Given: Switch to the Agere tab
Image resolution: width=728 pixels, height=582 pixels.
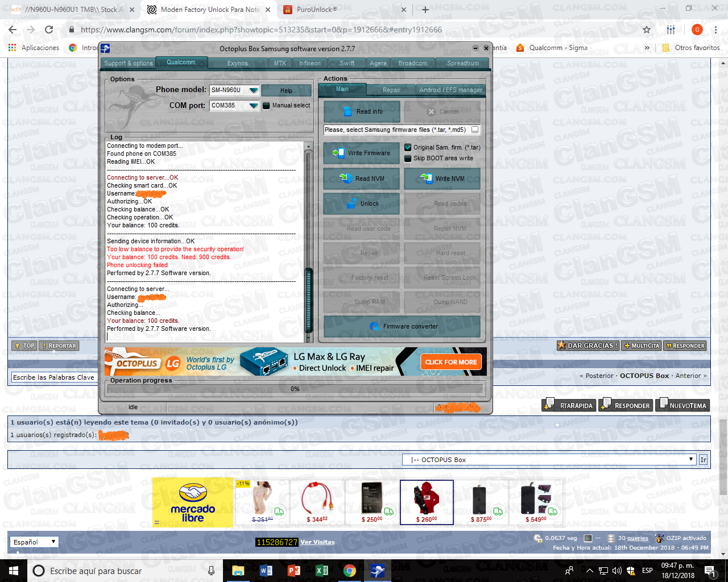Looking at the screenshot, I should 378,63.
